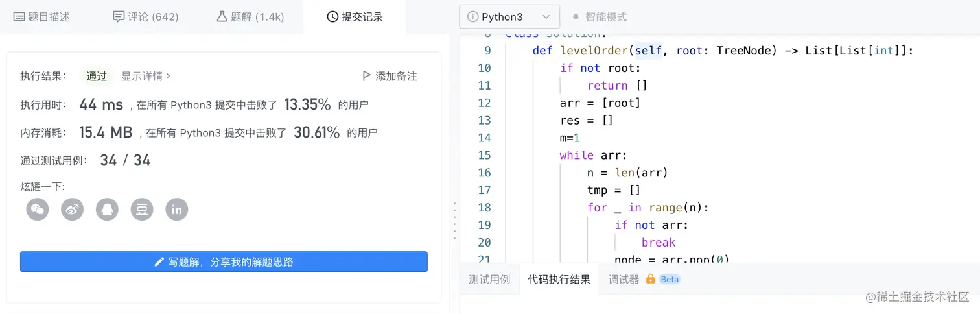Share result via WeChat icon
980x314 pixels.
(38, 209)
